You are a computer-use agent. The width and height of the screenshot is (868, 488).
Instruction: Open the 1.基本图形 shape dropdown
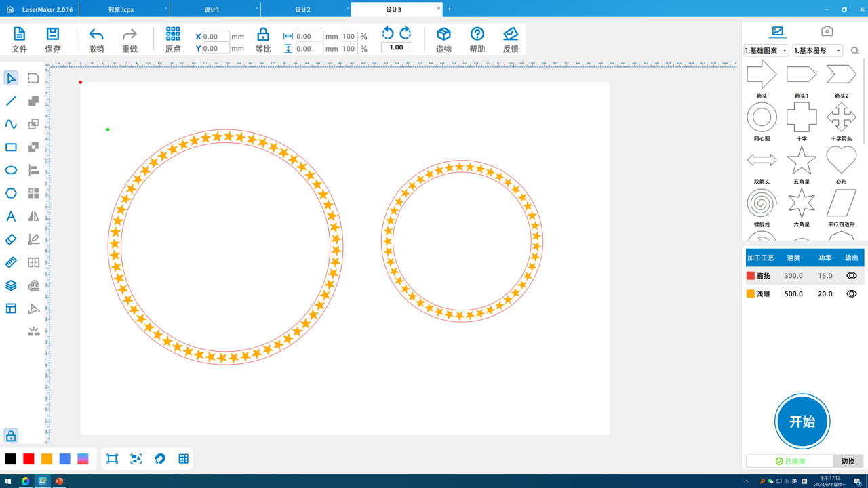coord(817,51)
